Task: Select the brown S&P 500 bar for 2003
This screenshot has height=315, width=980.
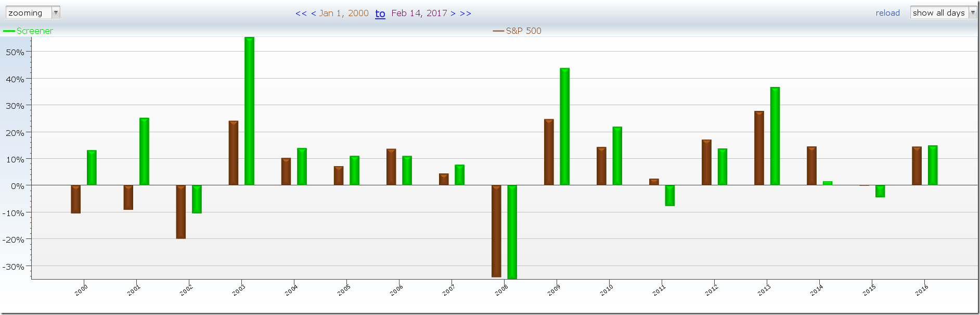Action: pyautogui.click(x=234, y=153)
